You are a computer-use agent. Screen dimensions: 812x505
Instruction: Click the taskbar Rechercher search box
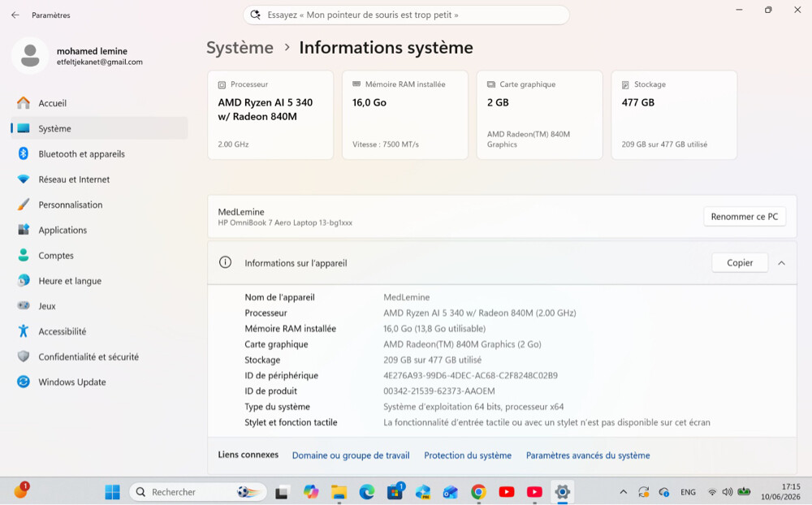pyautogui.click(x=198, y=491)
